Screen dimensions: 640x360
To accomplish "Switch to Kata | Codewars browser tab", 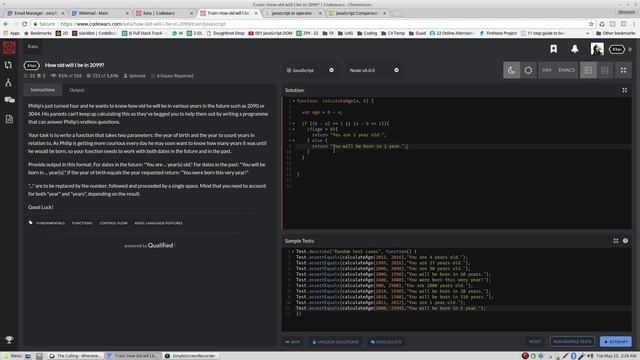I will click(164, 13).
